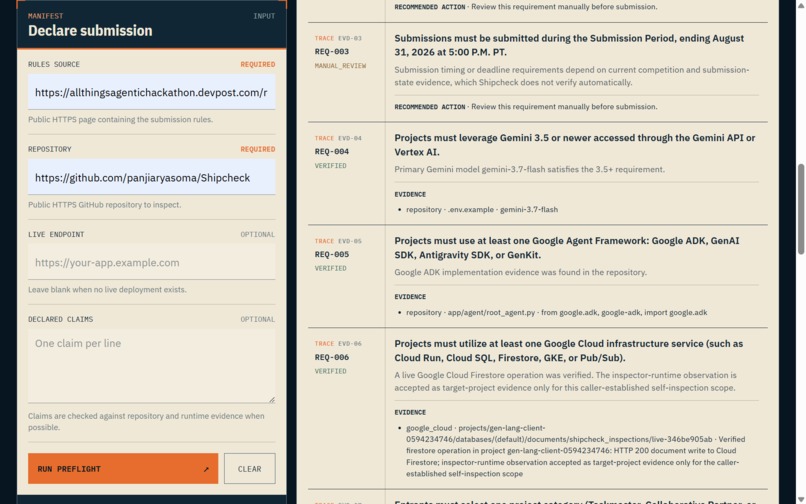Click the OPTIONAL tag beside Live Endpoint
The width and height of the screenshot is (806, 504).
(258, 235)
